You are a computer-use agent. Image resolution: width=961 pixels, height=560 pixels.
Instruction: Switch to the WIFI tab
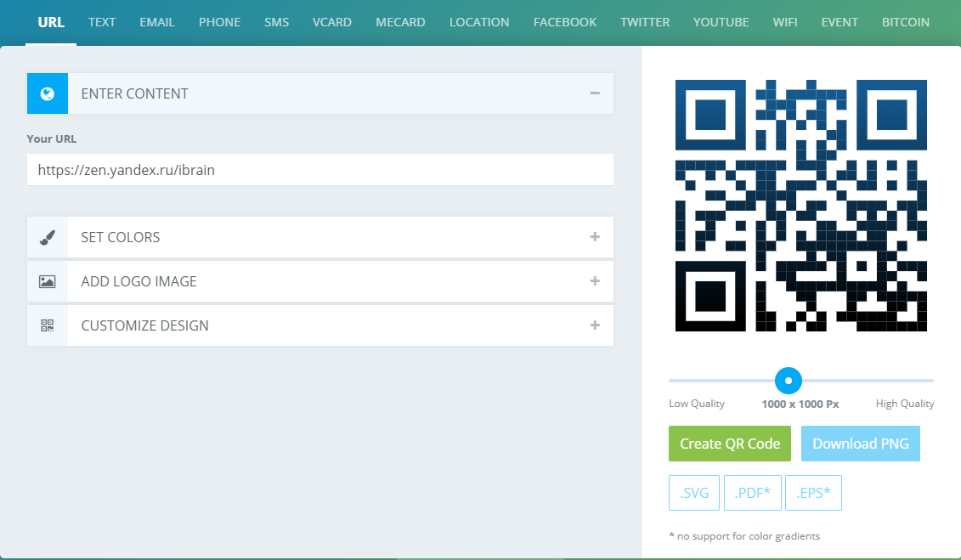tap(785, 22)
